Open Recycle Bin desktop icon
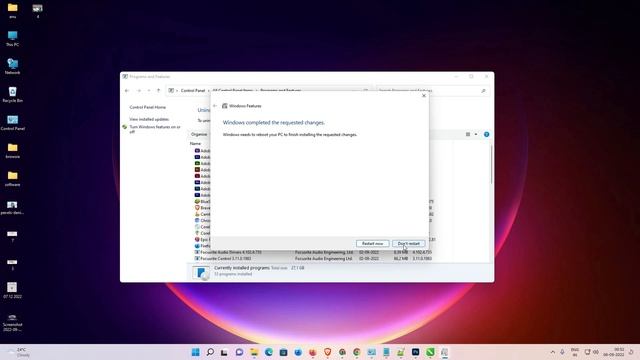 click(x=12, y=95)
